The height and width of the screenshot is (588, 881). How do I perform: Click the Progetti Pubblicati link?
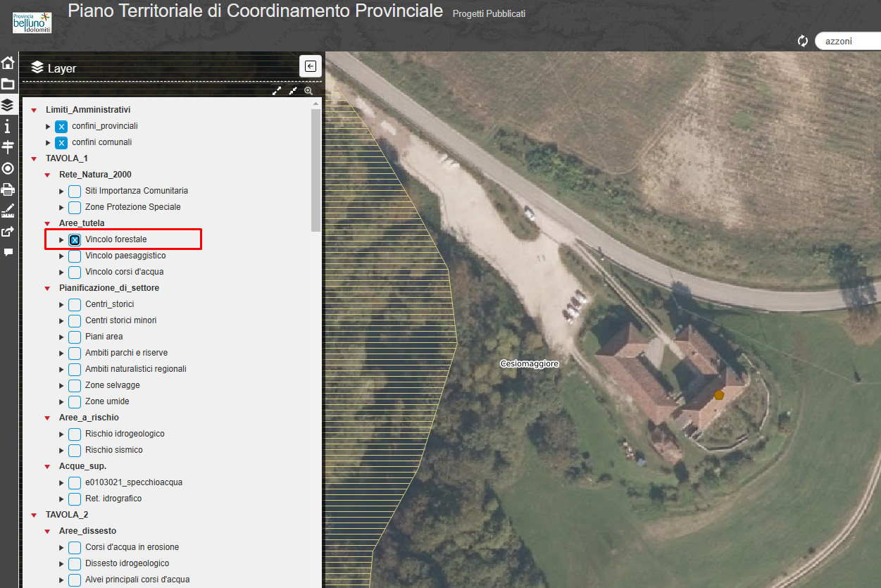[489, 14]
